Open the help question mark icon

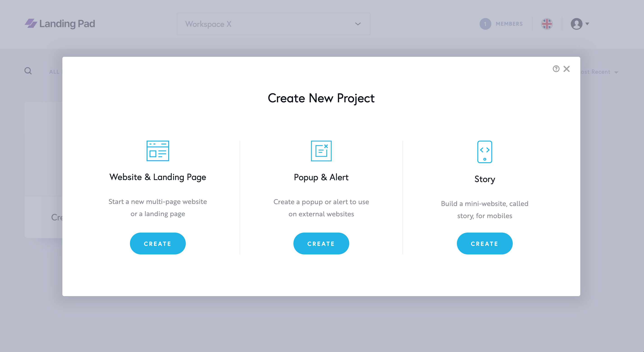click(x=556, y=69)
